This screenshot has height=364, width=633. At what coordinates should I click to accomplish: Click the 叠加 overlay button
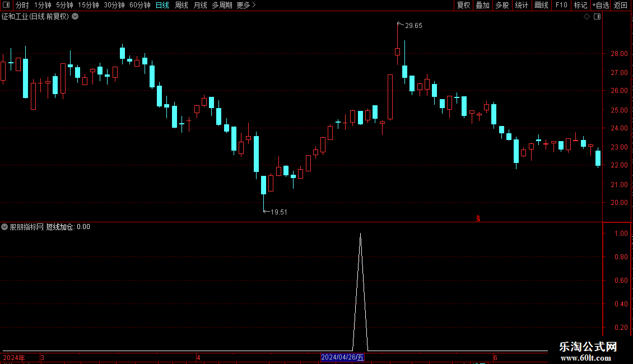pos(482,5)
